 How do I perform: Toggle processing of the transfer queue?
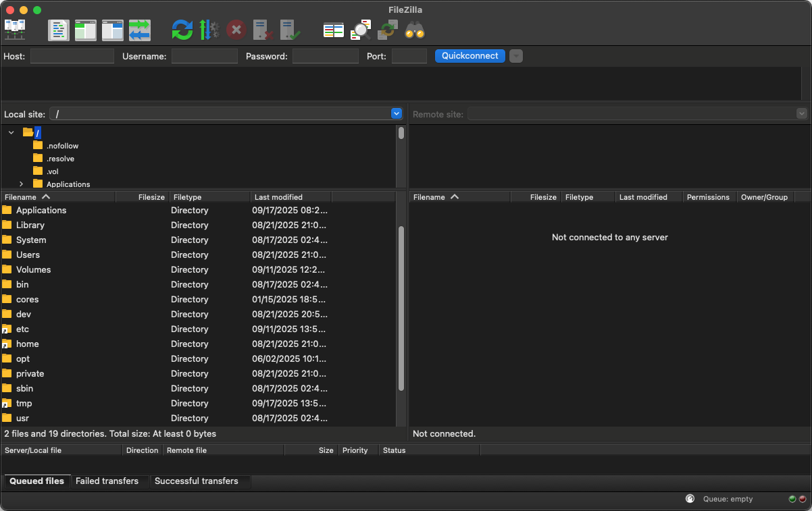[x=209, y=30]
